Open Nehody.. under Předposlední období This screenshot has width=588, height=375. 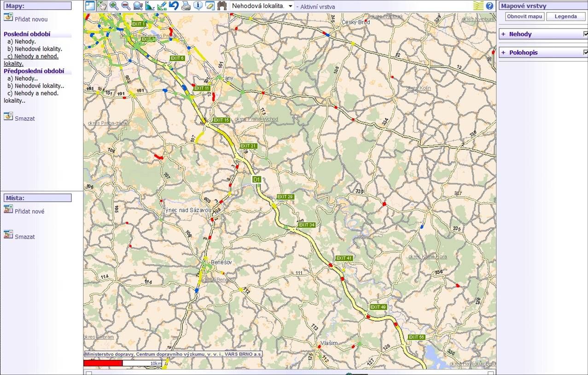(x=23, y=78)
